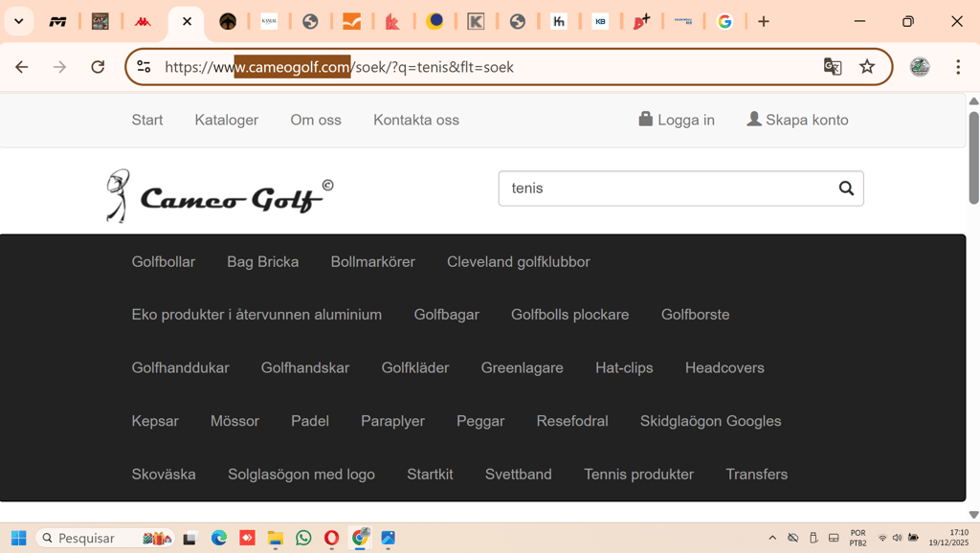Open Om oss page
This screenshot has width=980, height=553.
(x=316, y=120)
